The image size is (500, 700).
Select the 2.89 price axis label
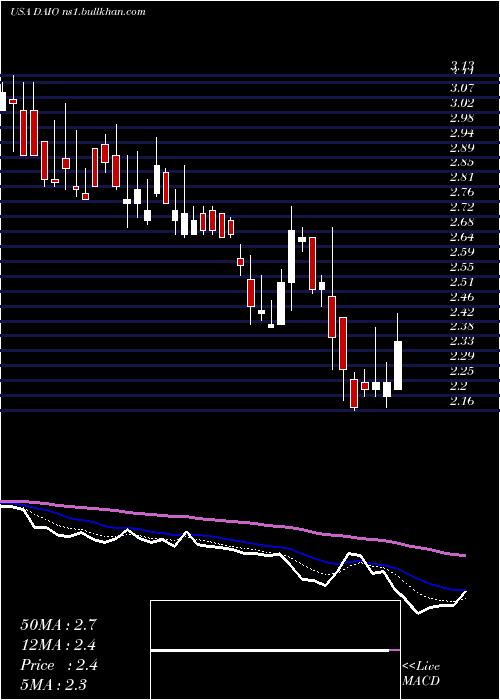tap(462, 147)
